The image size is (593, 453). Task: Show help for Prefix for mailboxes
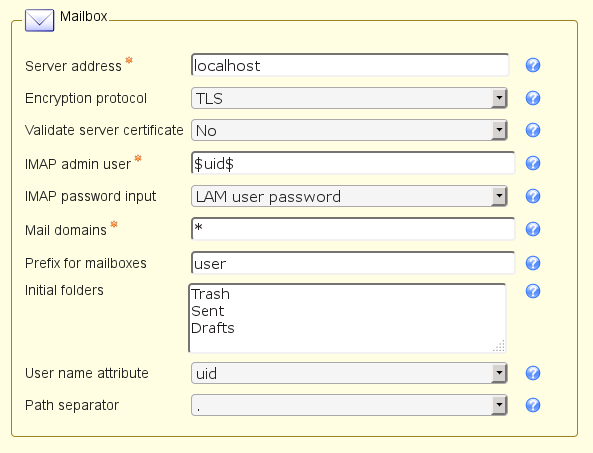point(533,263)
